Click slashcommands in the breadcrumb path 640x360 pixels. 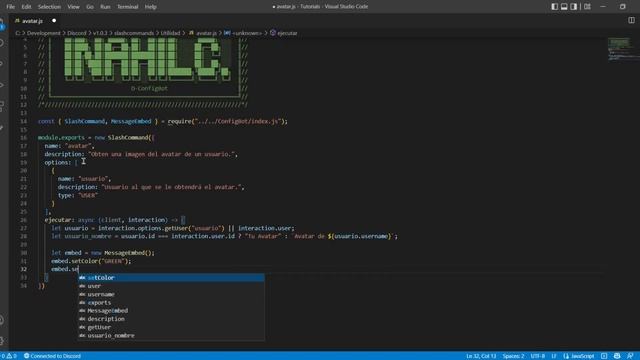click(134, 33)
